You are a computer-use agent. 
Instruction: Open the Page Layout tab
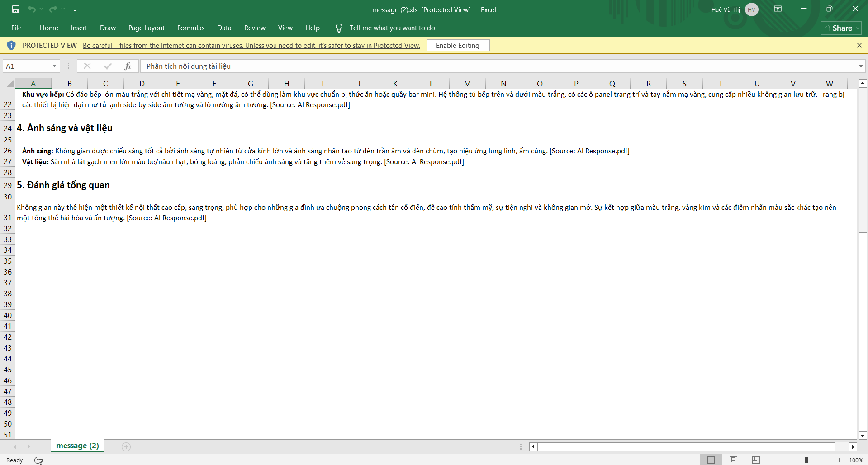(x=146, y=28)
